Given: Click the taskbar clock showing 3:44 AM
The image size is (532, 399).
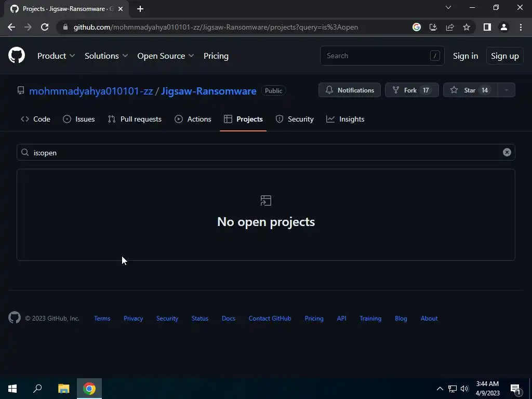Looking at the screenshot, I should 487,389.
